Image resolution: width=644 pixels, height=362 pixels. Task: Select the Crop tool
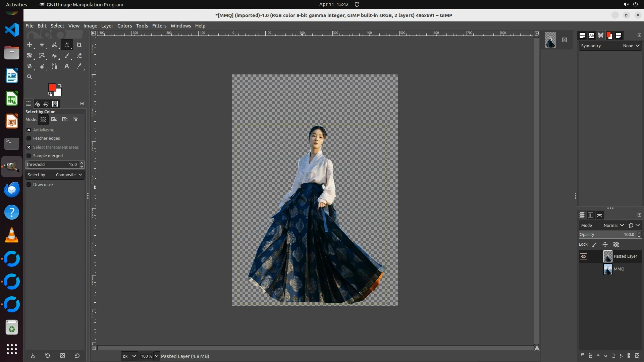pyautogui.click(x=79, y=45)
